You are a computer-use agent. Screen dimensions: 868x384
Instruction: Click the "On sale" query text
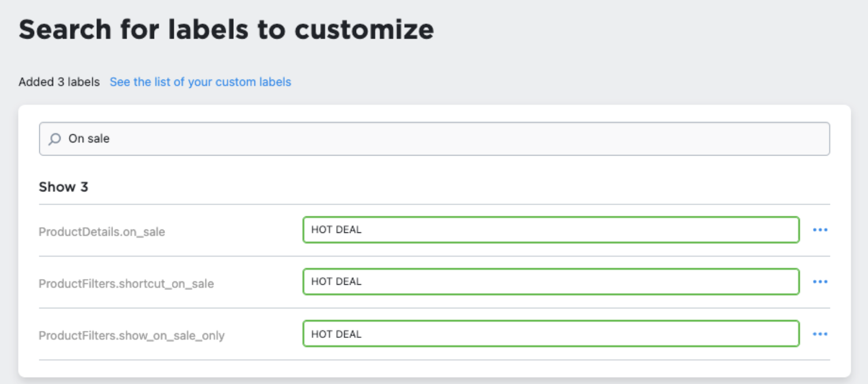pyautogui.click(x=89, y=139)
